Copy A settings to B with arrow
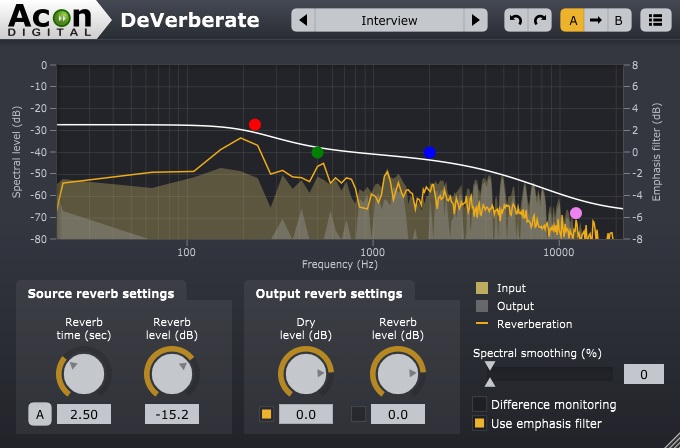The width and height of the screenshot is (680, 448). tap(596, 20)
